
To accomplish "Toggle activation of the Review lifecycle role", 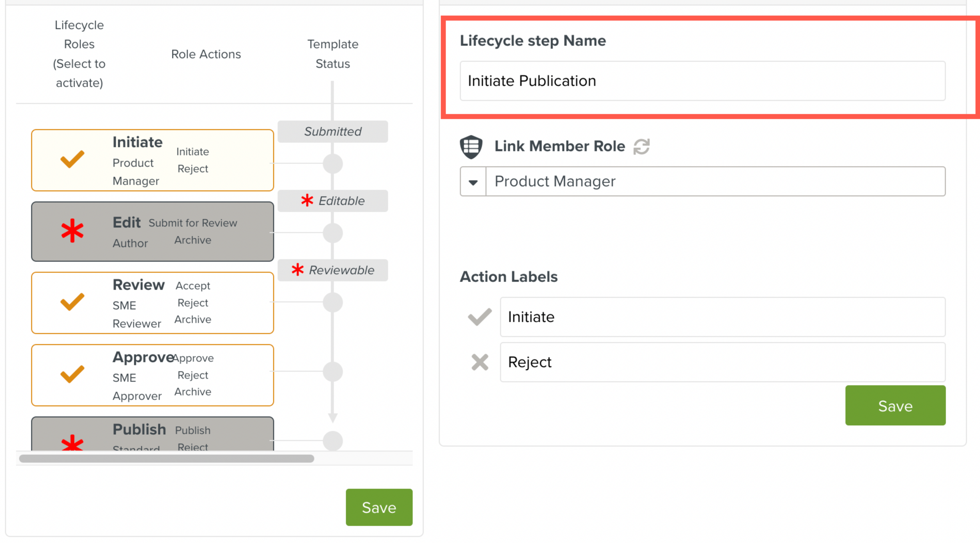I will pos(72,303).
